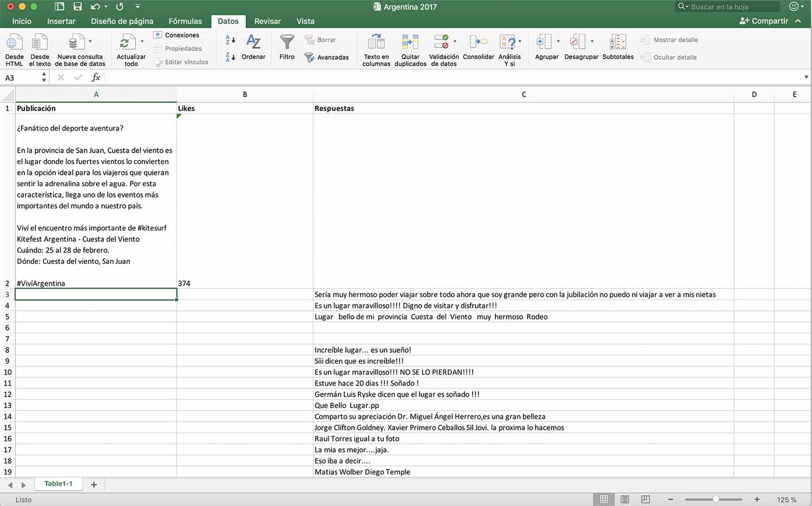Adjust the zoom slider handle

[716, 500]
